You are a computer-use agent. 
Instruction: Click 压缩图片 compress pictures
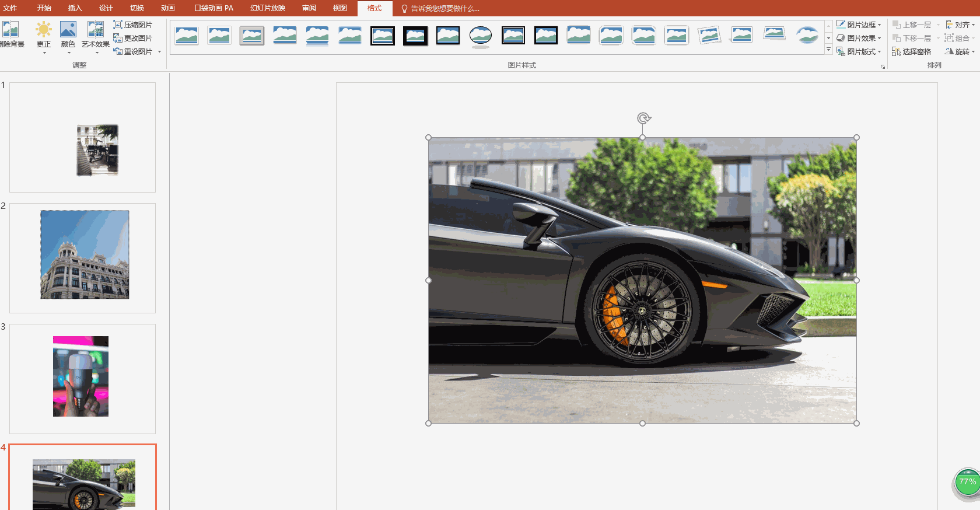pyautogui.click(x=133, y=25)
